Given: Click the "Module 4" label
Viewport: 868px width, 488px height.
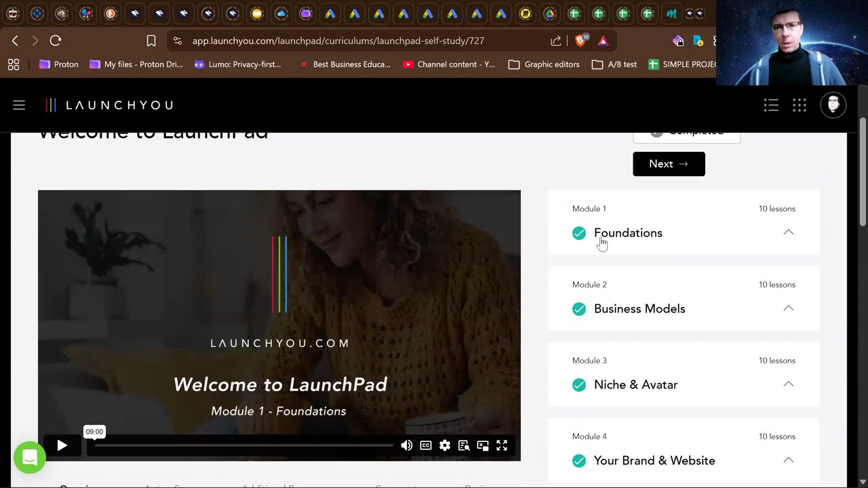Looking at the screenshot, I should click(589, 436).
